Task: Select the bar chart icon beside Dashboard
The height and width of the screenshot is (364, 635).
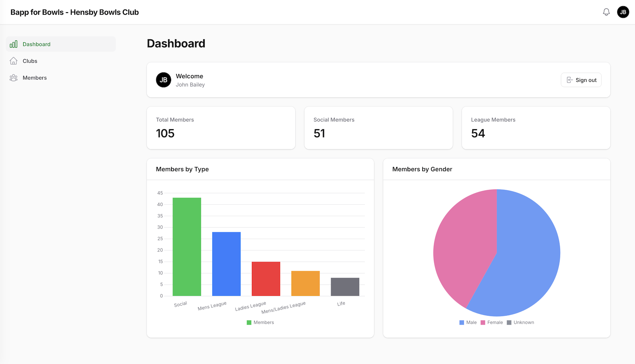Action: pos(13,44)
